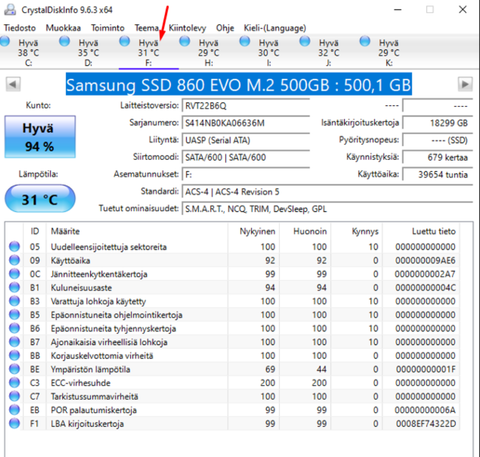This screenshot has width=480, height=457.
Task: Click the Määrite column header
Action: click(137, 231)
